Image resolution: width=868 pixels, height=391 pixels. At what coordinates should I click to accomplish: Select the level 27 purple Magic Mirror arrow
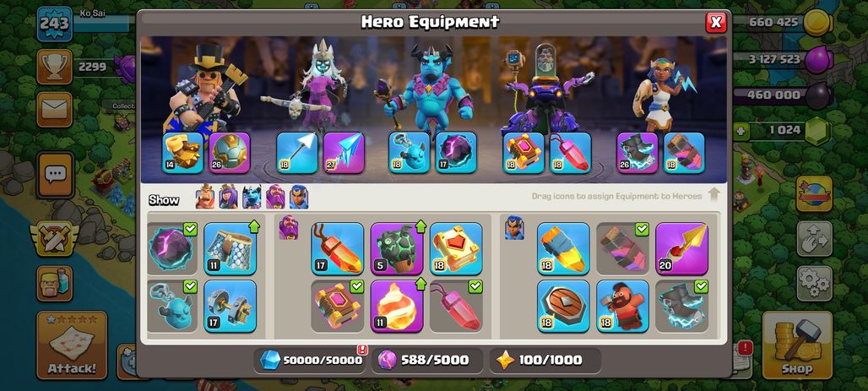coord(344,153)
